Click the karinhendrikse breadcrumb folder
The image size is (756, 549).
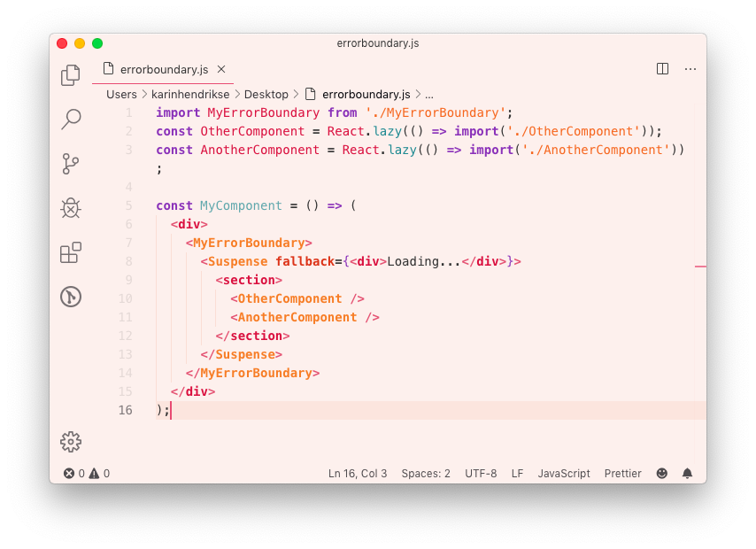(x=190, y=94)
